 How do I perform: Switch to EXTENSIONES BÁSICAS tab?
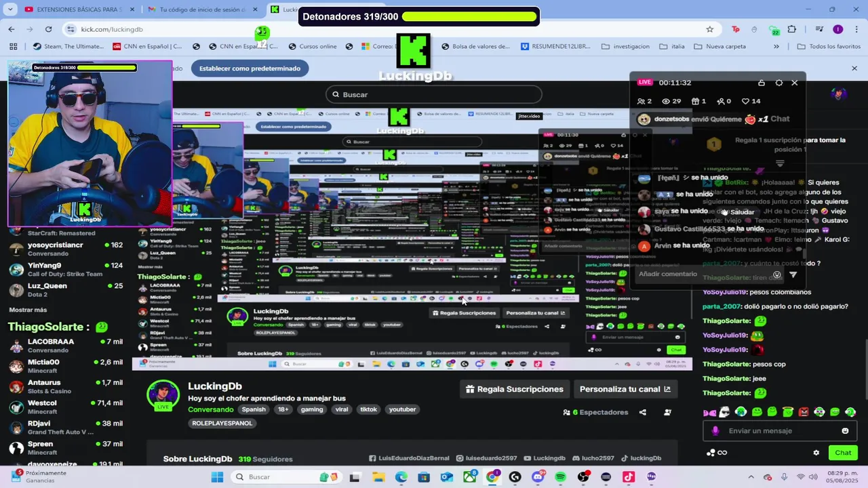(79, 9)
